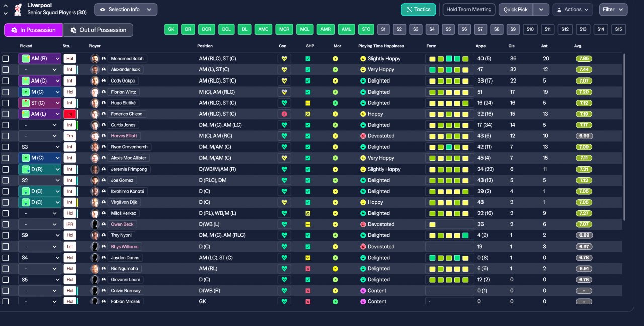Click Rhys Williams' Lst status badge

[x=70, y=247]
